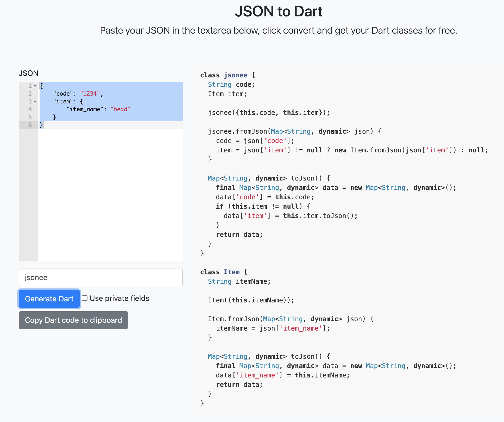Collapse the "item" object fold arrow
504x422 pixels.
[x=35, y=101]
